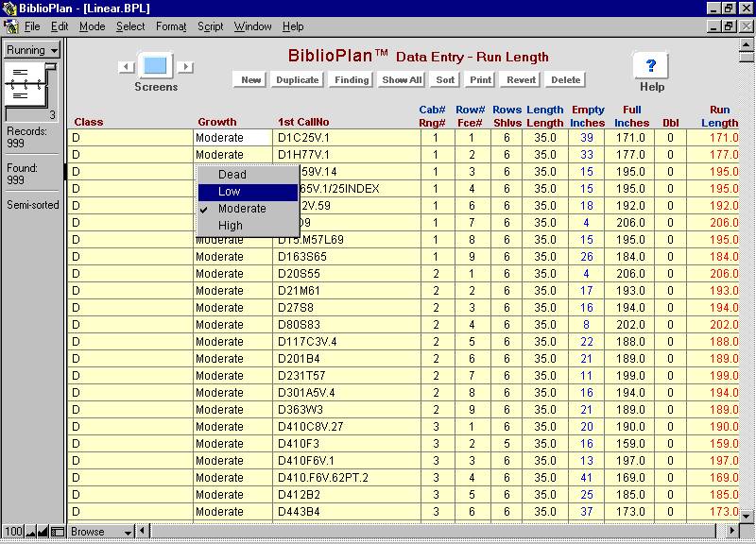
Task: Select call number D27S8
Action: point(296,308)
